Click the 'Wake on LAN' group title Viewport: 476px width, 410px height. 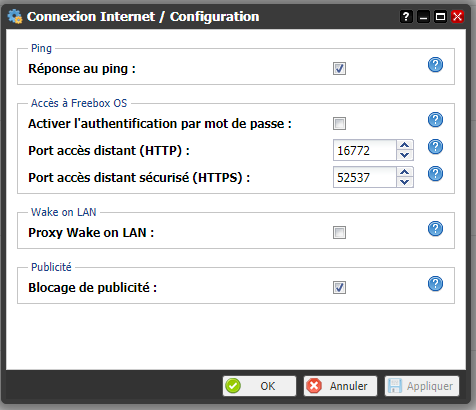[x=64, y=212]
